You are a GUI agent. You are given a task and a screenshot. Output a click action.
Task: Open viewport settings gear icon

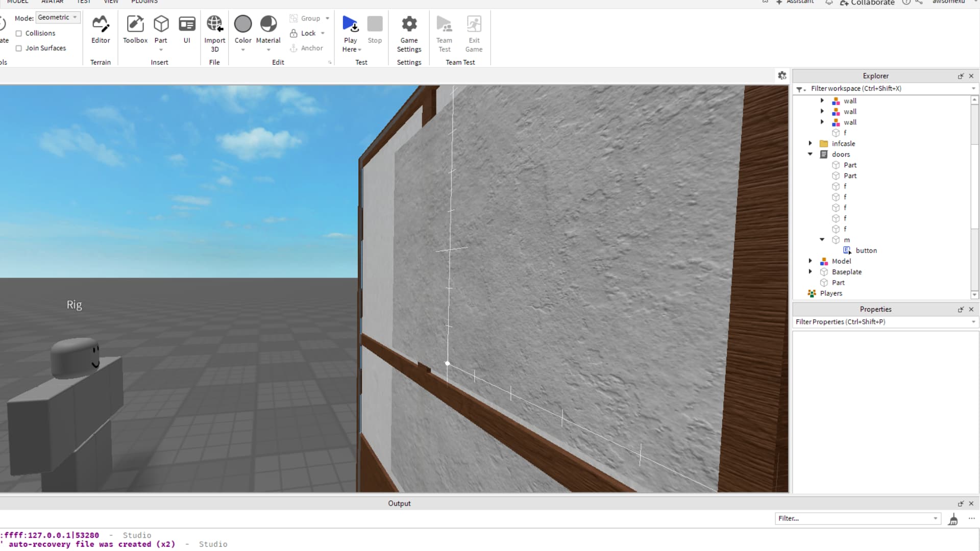point(782,76)
